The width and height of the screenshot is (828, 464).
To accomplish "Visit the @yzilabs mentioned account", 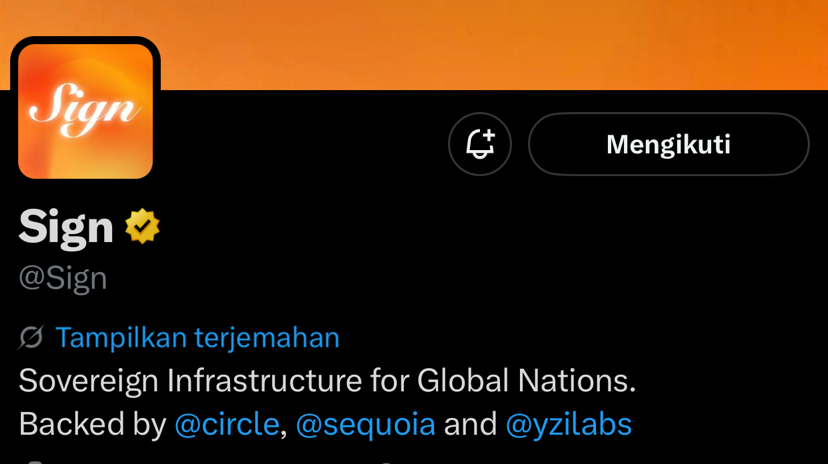I will click(x=568, y=424).
